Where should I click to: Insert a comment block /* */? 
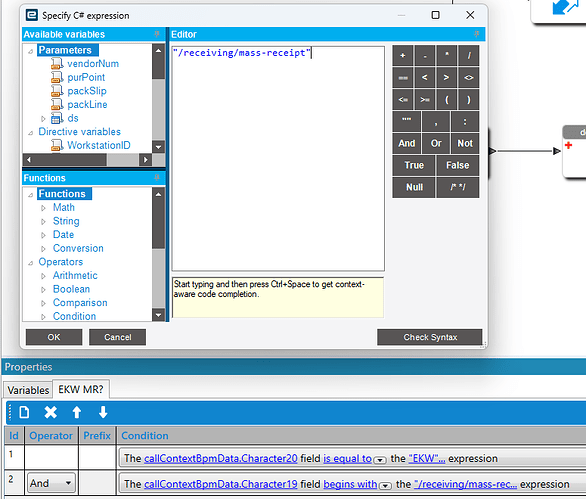pyautogui.click(x=458, y=187)
